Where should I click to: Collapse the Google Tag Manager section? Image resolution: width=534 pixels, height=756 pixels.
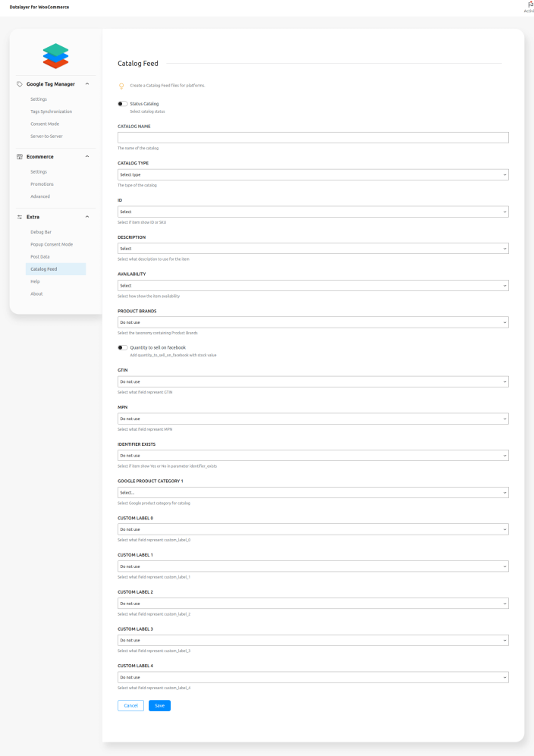coord(87,84)
